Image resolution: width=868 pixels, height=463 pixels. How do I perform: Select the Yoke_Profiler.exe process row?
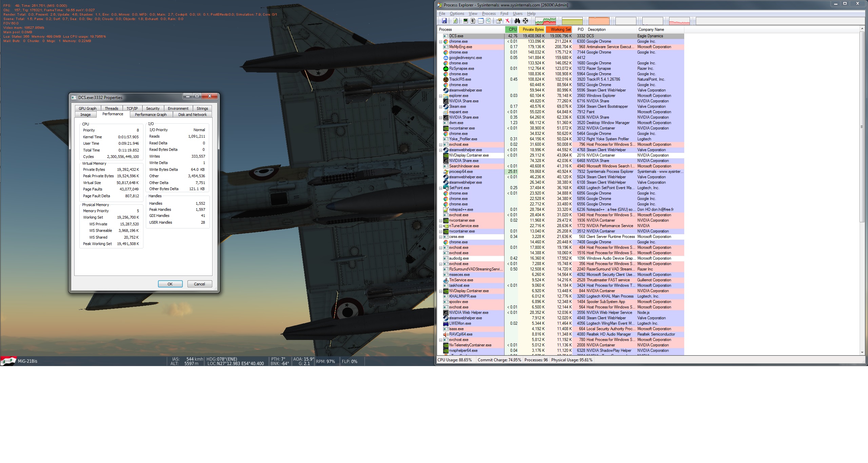click(x=561, y=139)
